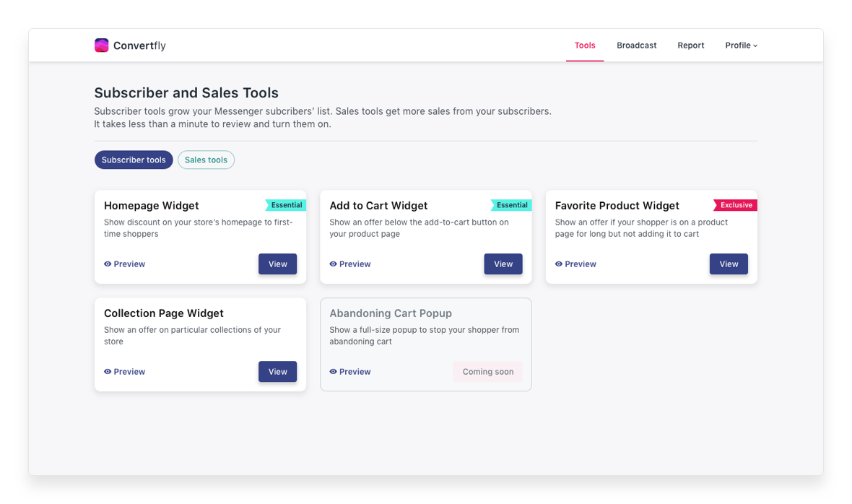The height and width of the screenshot is (504, 852).
Task: Go to the Broadcast tab
Action: click(x=636, y=45)
